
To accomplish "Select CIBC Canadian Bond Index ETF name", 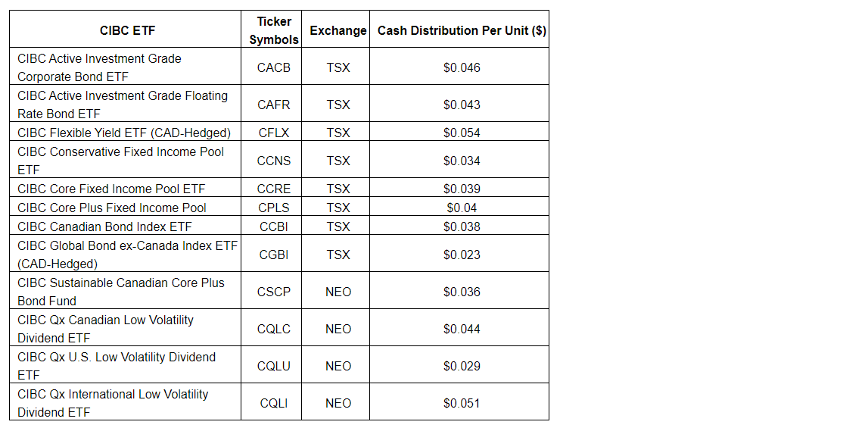I will tap(104, 226).
